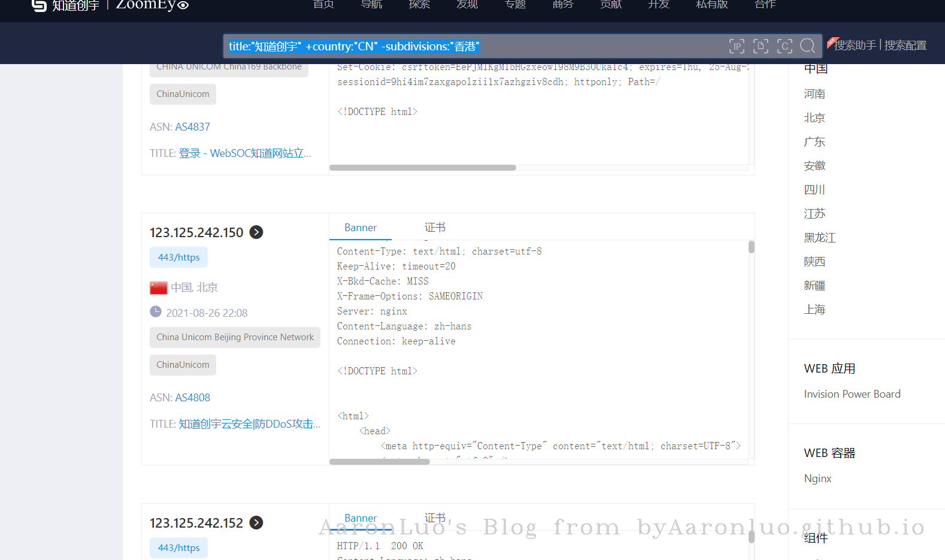945x560 pixels.
Task: Filter by Nginx web container
Action: (817, 479)
